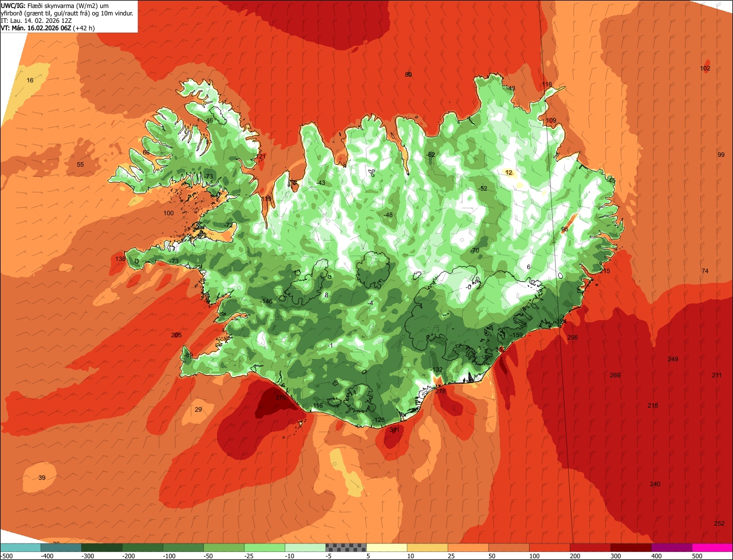Click the map value 311 south of Iceland

pyautogui.click(x=395, y=429)
